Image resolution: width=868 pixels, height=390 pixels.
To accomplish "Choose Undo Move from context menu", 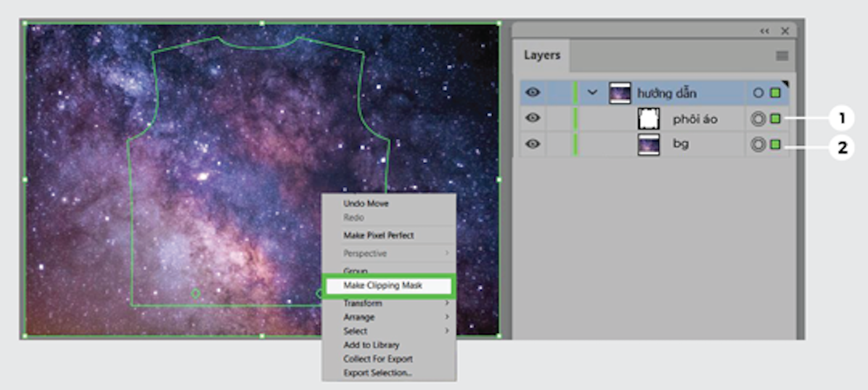I will coord(366,203).
